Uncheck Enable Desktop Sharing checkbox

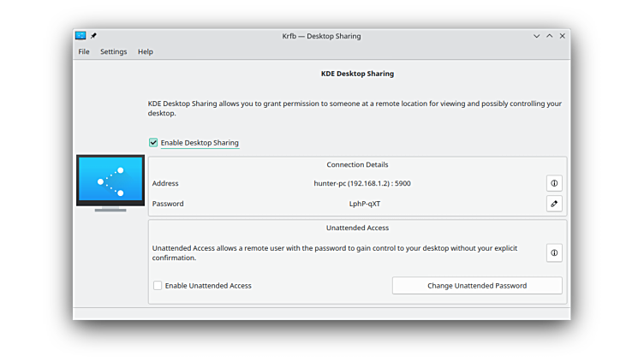click(x=154, y=143)
